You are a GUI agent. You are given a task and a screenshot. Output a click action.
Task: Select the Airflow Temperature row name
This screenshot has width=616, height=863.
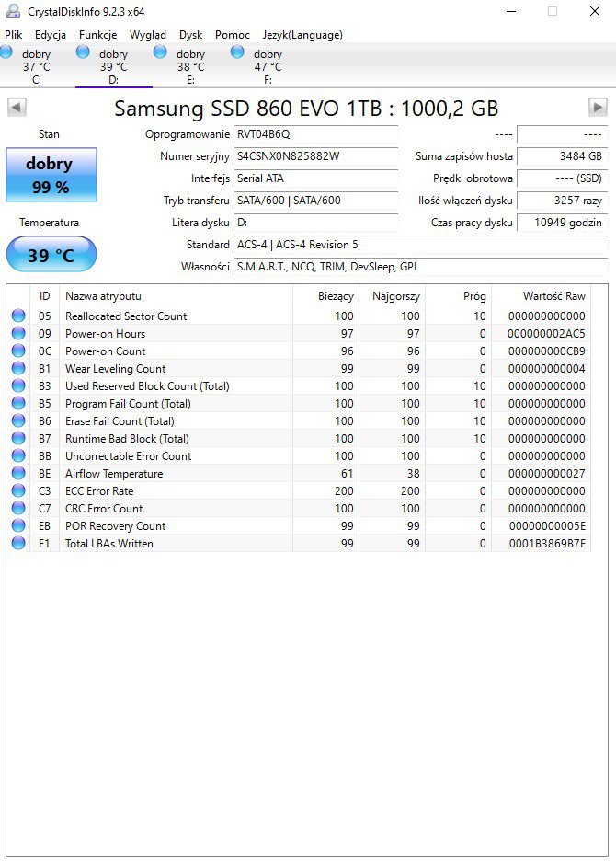tap(114, 473)
